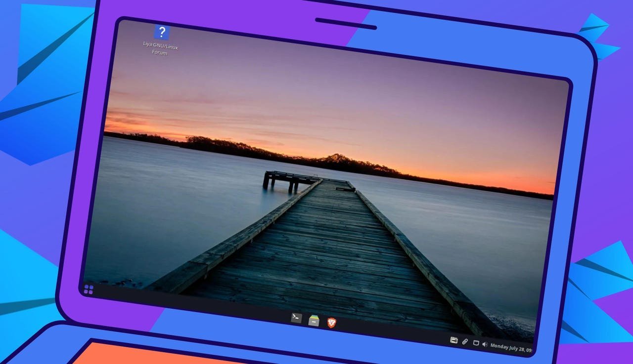Open the removable drives tray icon
The image size is (633, 364).
point(453,340)
